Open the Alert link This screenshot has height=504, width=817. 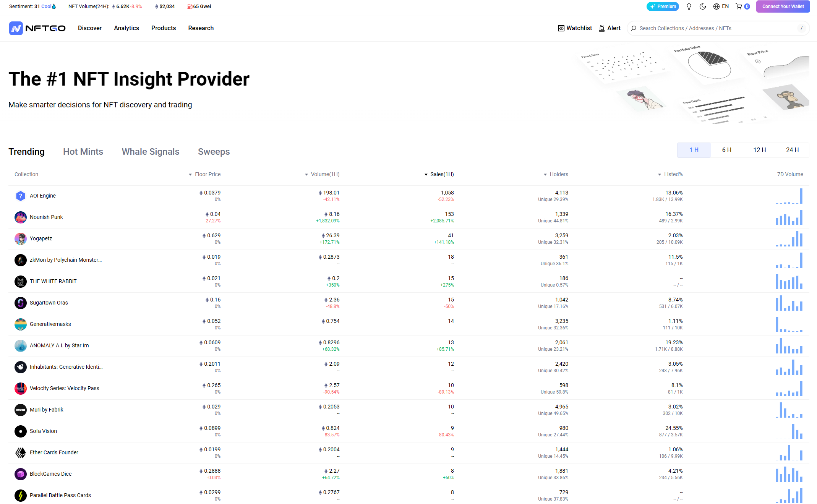pos(610,28)
